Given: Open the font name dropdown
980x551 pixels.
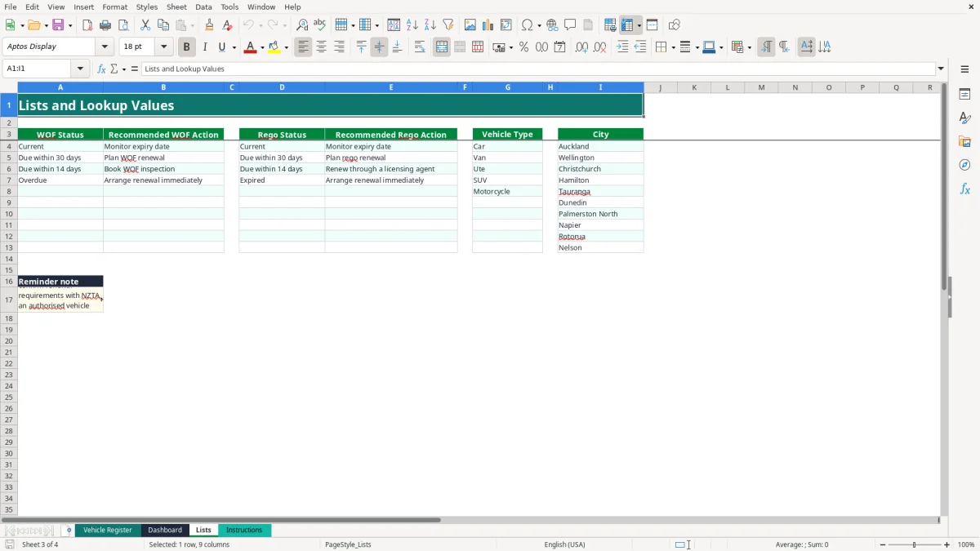Looking at the screenshot, I should pyautogui.click(x=105, y=47).
